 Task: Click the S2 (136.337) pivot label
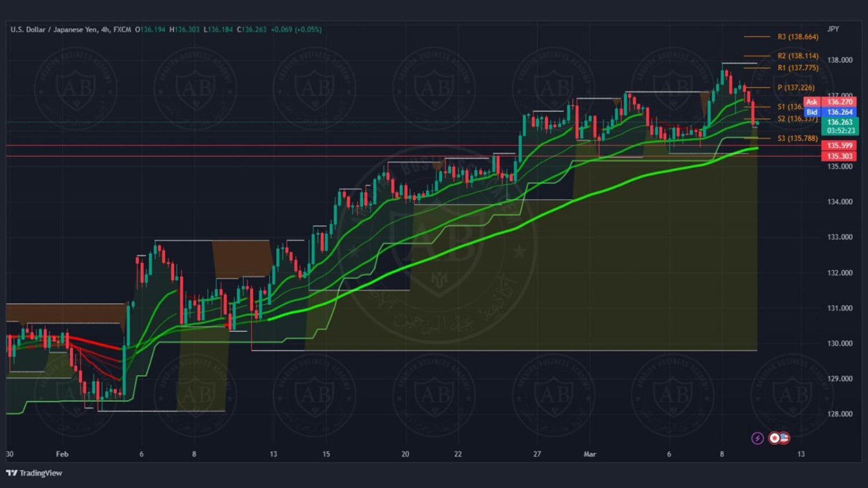point(797,119)
